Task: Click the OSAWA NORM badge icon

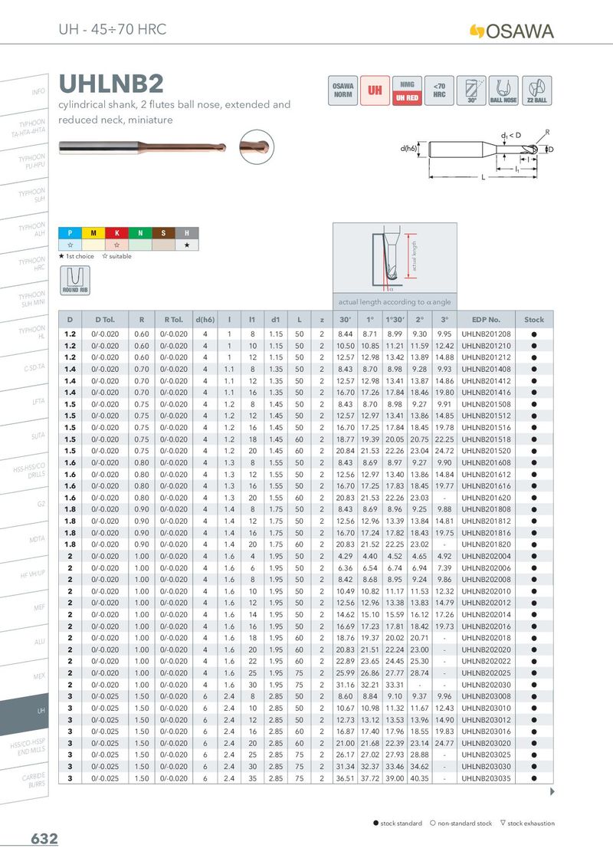Action: pyautogui.click(x=343, y=90)
